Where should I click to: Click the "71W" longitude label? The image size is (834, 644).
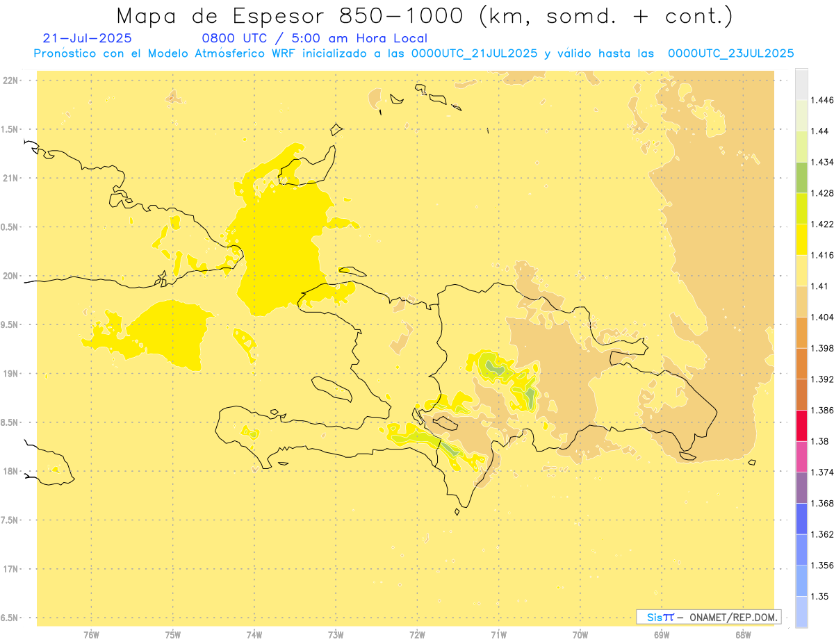tap(499, 635)
